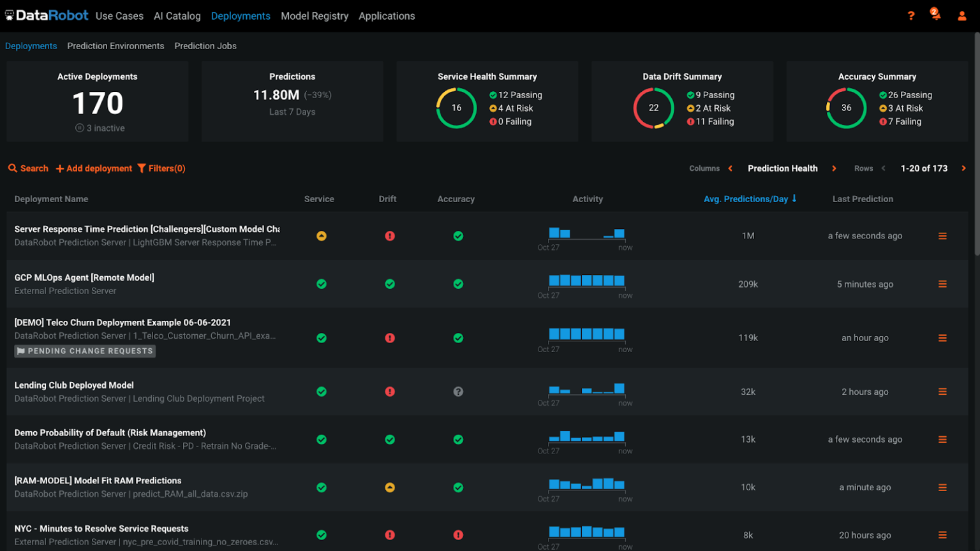Open Search for deployments

click(x=28, y=168)
